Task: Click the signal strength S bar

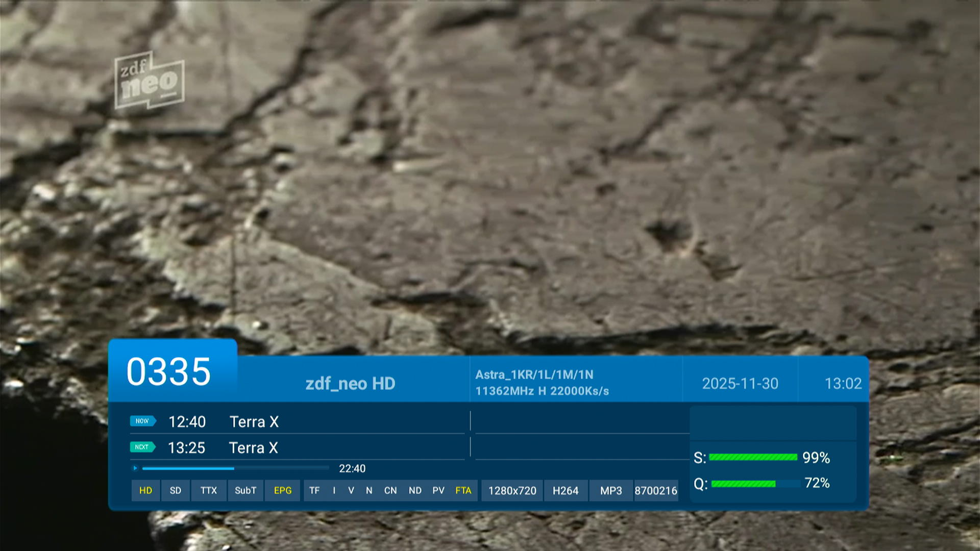Action: coord(753,457)
